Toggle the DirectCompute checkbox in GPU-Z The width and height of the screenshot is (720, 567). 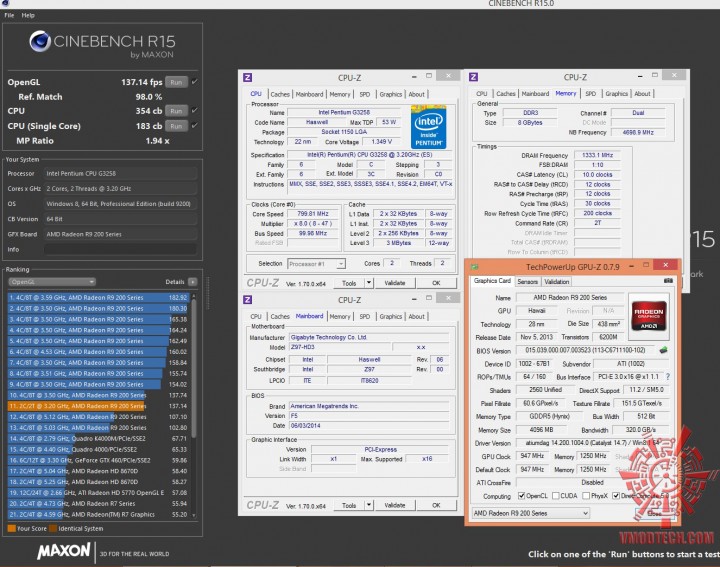(x=616, y=496)
